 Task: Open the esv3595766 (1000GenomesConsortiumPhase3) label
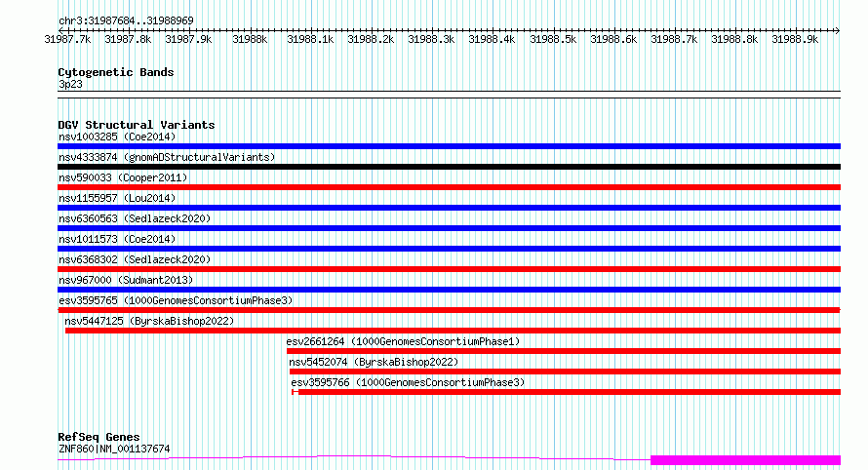tap(408, 382)
